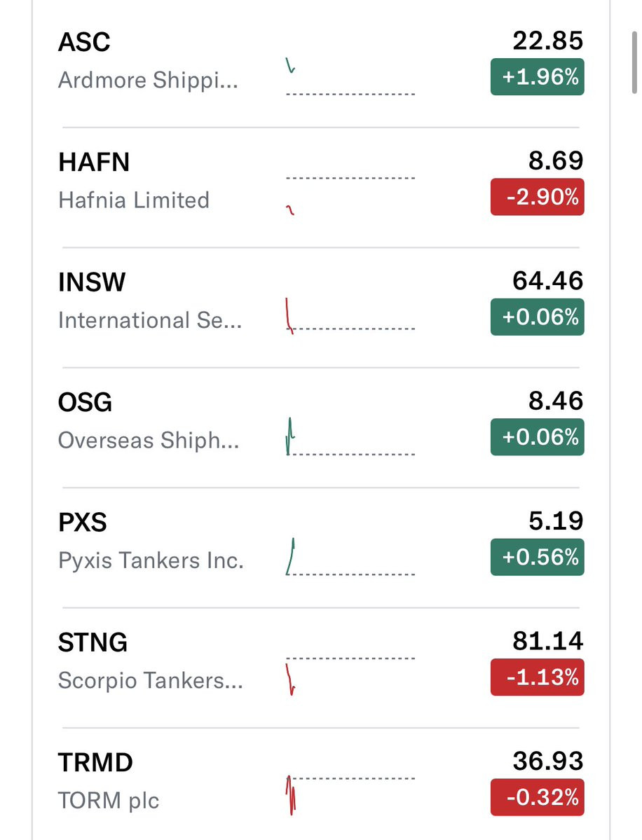
Task: Tap the HAFN -2.90% change badge
Action: click(537, 197)
